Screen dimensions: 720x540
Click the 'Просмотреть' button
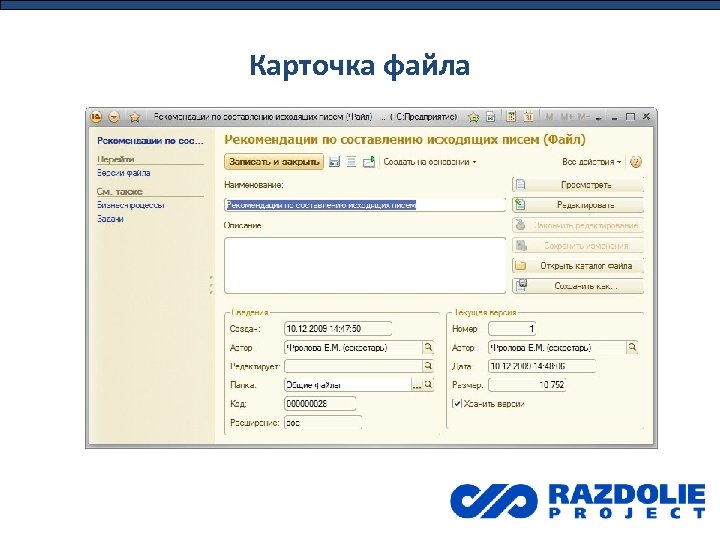click(x=578, y=185)
